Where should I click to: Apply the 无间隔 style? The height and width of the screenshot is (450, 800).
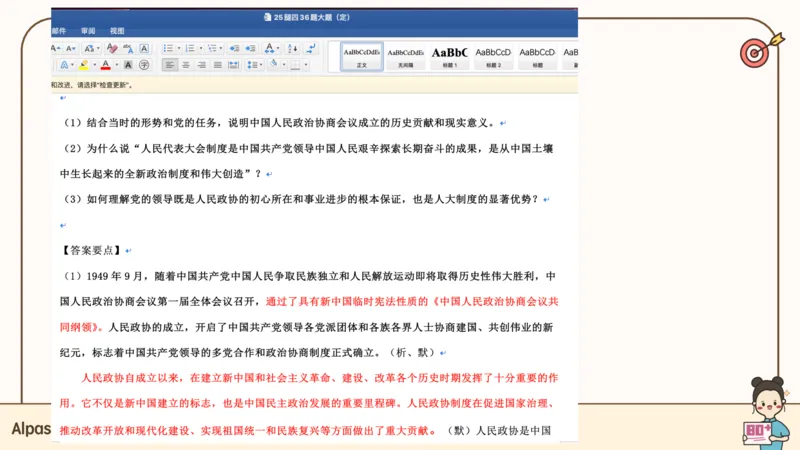click(x=406, y=57)
